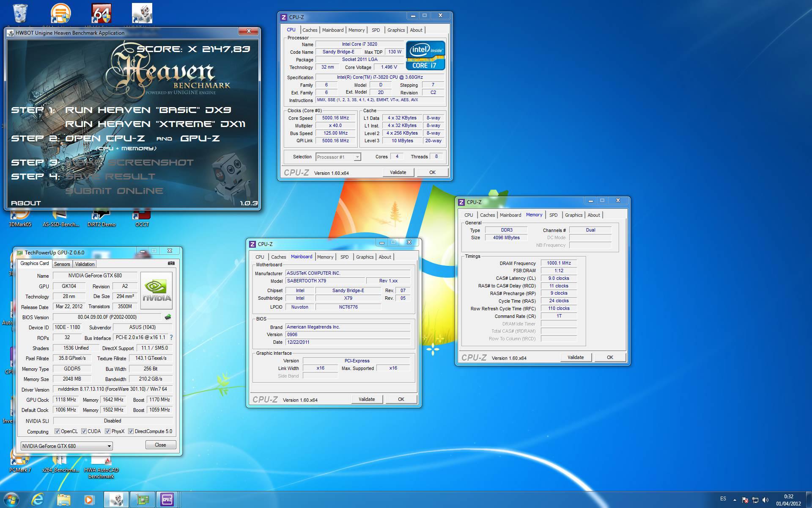Viewport: 812px width, 508px height.
Task: Click the Bus Interface question mark in GPU-Z
Action: [x=171, y=337]
